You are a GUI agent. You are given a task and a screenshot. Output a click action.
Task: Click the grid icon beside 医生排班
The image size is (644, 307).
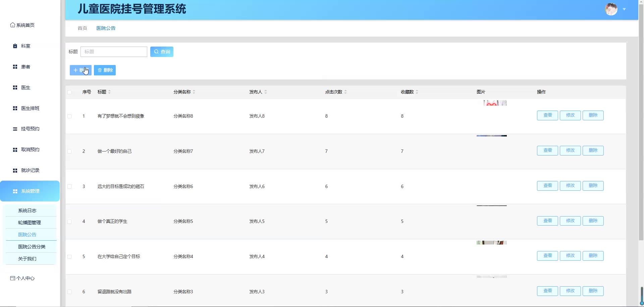coord(15,108)
